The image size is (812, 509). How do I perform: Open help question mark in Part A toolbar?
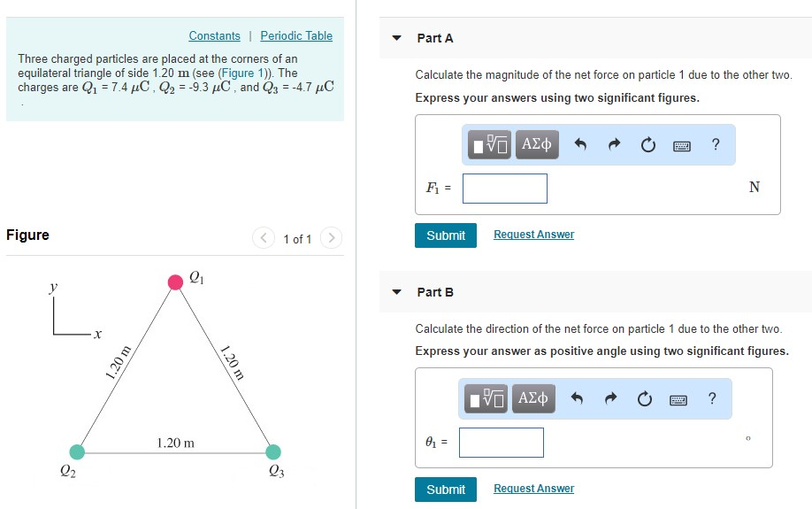coord(716,144)
